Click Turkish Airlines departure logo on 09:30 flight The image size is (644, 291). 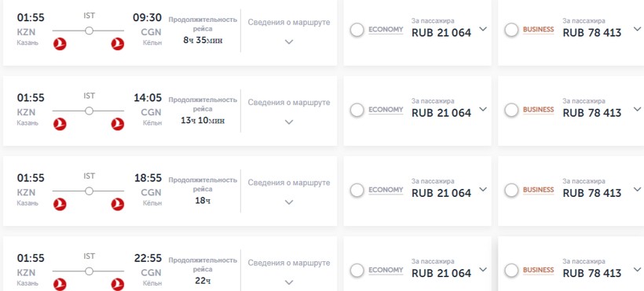click(60, 44)
